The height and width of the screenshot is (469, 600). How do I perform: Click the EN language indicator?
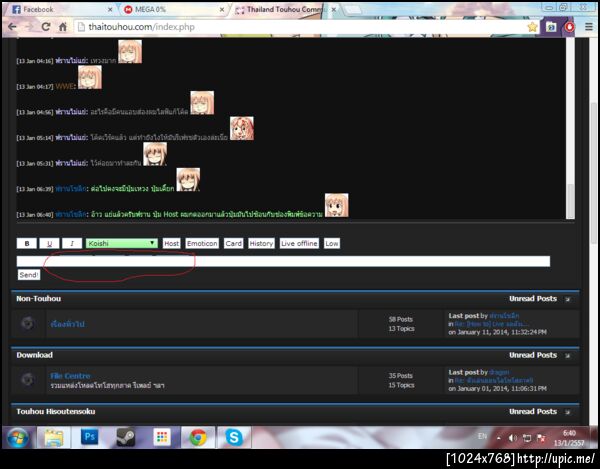tap(482, 436)
